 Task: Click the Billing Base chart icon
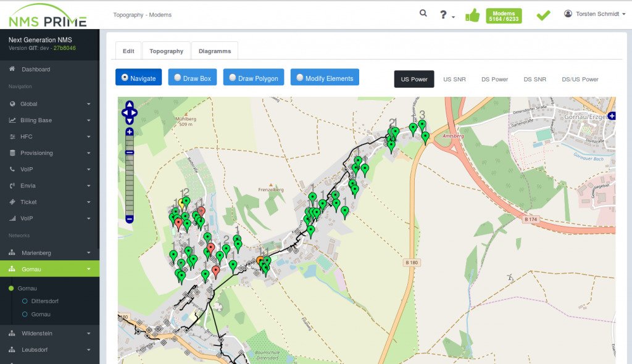[12, 120]
